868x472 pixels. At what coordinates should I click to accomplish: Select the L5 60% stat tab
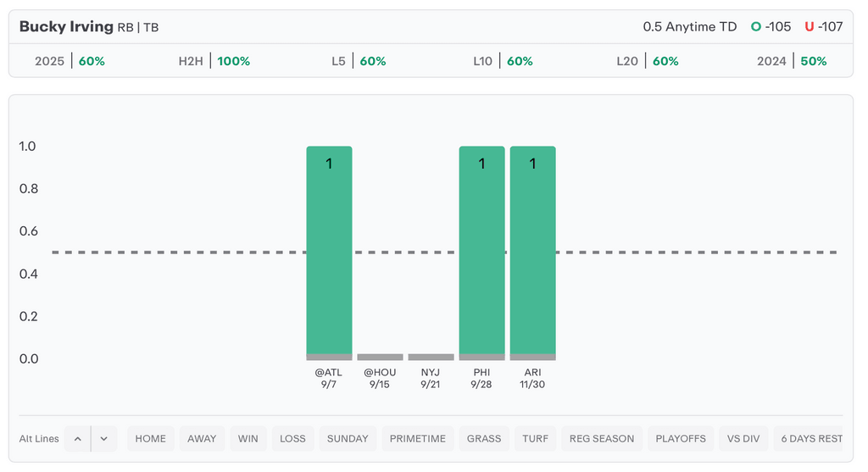point(359,61)
